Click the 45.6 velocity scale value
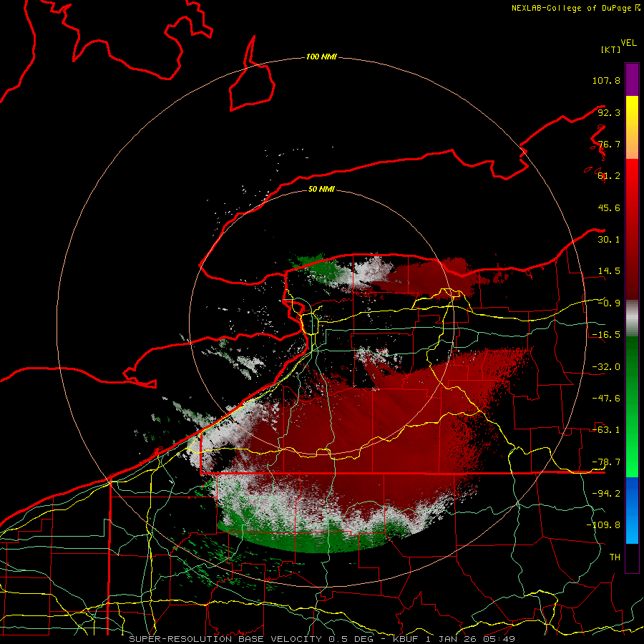The width and height of the screenshot is (644, 644). pos(609,208)
